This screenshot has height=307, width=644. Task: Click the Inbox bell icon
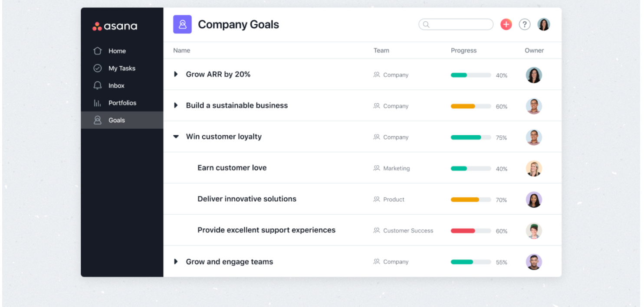point(98,86)
